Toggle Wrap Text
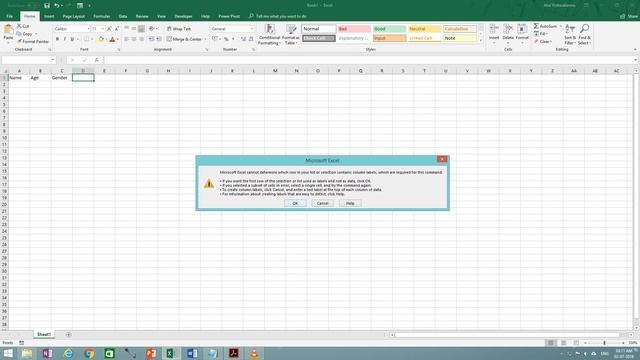The width and height of the screenshot is (640, 360). coord(179,29)
